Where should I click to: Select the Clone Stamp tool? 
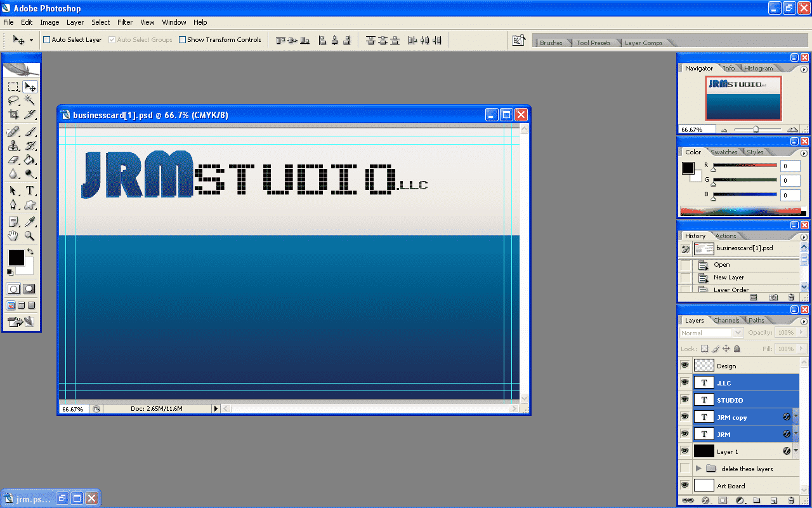click(13, 146)
